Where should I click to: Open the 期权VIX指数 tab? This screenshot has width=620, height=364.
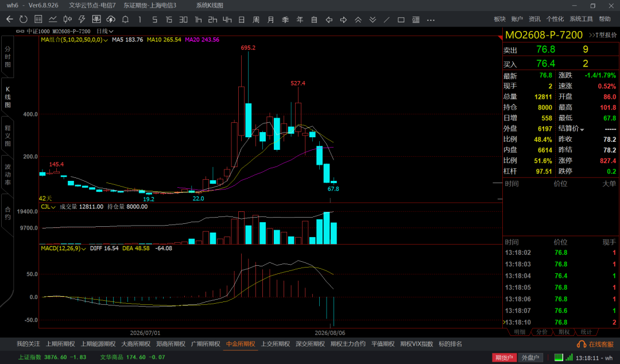(x=417, y=344)
